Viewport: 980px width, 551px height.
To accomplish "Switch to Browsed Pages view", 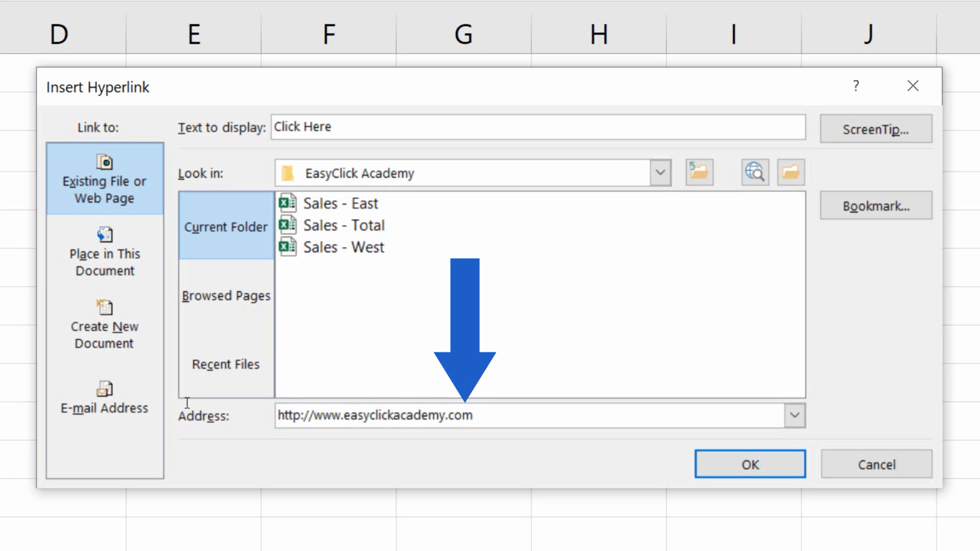I will point(226,295).
